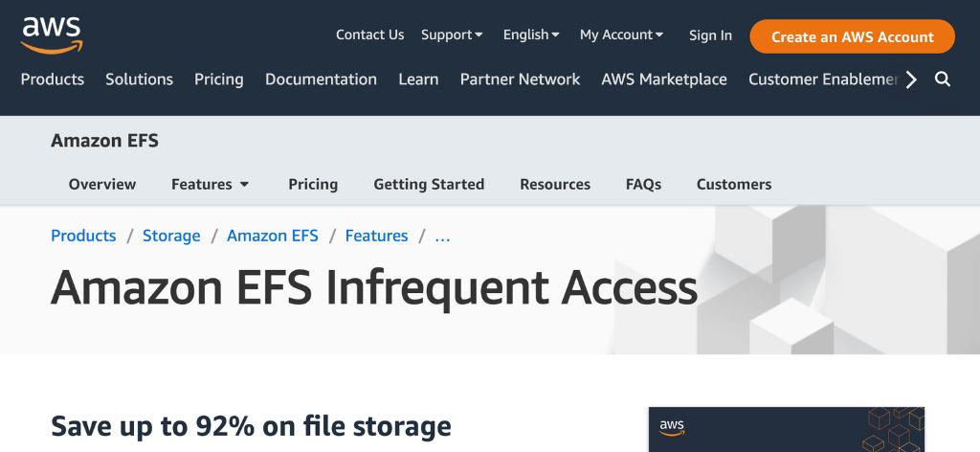Open the Getting Started tab
Image resolution: width=980 pixels, height=452 pixels.
[429, 184]
